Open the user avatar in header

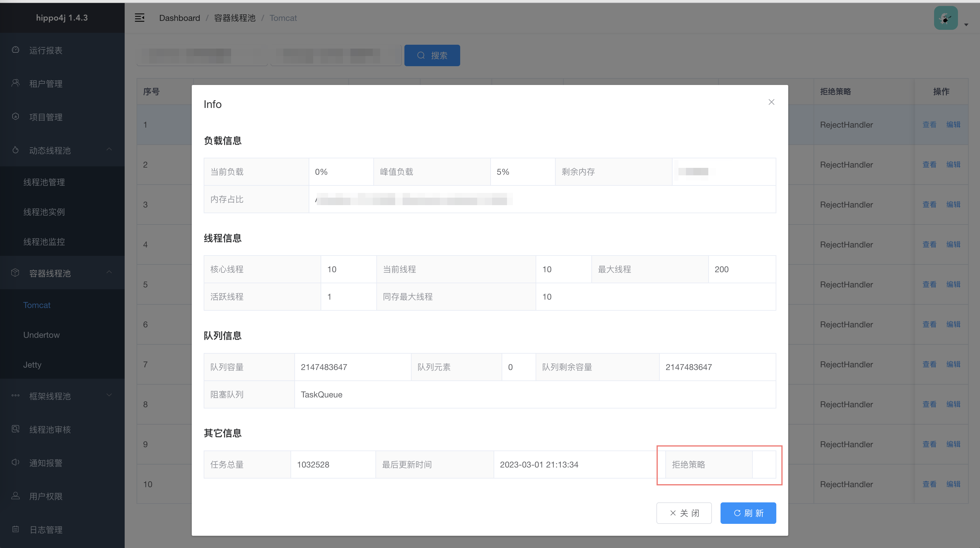pos(946,18)
